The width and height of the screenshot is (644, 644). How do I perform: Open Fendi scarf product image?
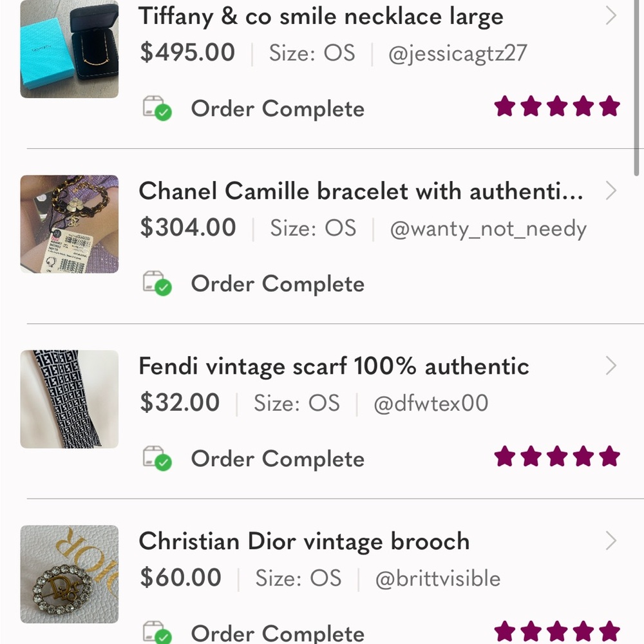click(x=70, y=399)
